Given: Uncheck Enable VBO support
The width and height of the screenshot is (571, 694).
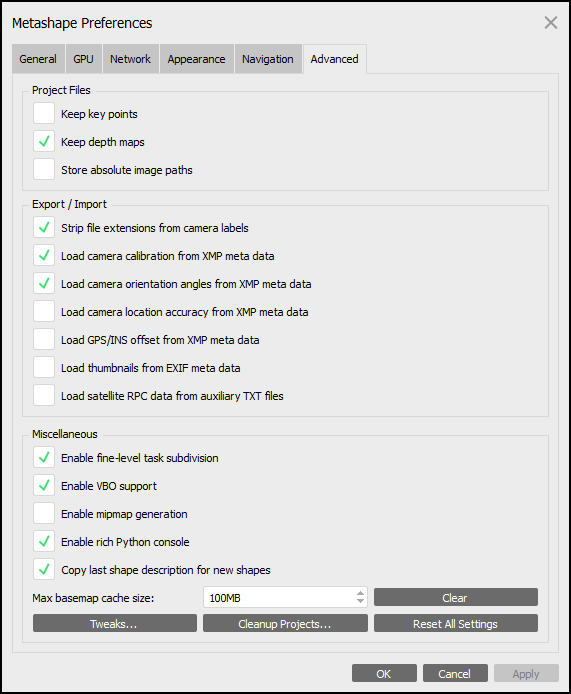Looking at the screenshot, I should pyautogui.click(x=44, y=486).
